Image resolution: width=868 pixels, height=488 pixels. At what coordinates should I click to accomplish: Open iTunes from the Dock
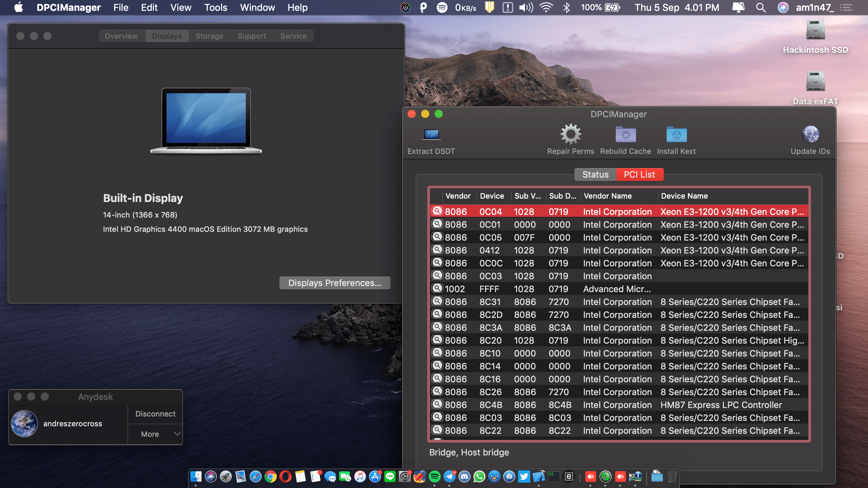click(x=360, y=476)
